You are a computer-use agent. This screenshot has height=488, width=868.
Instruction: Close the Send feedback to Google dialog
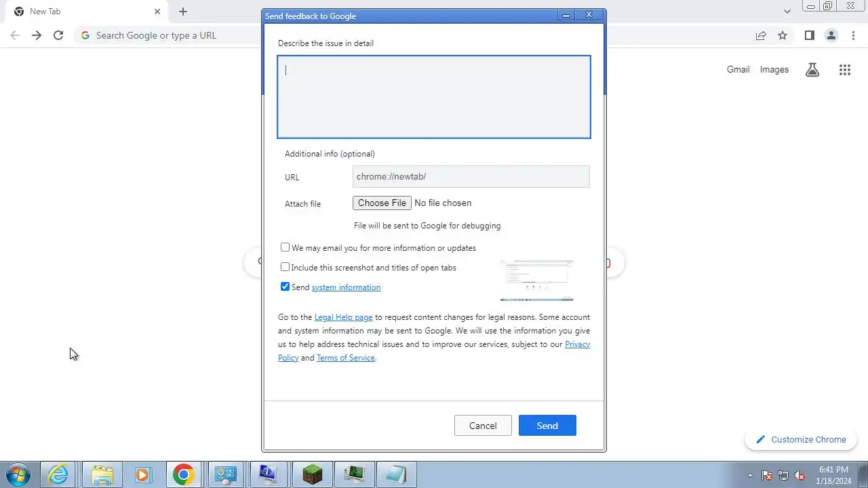(589, 15)
